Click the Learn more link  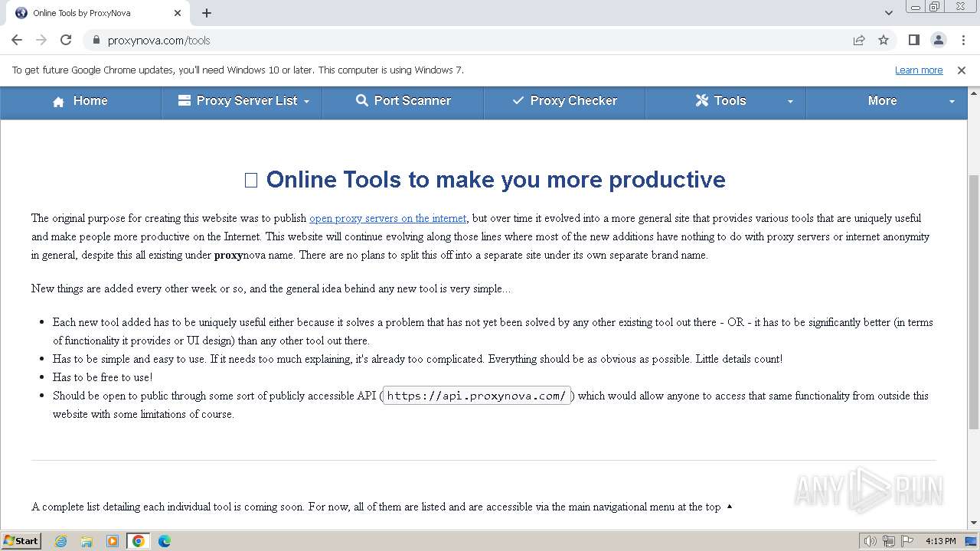(919, 70)
